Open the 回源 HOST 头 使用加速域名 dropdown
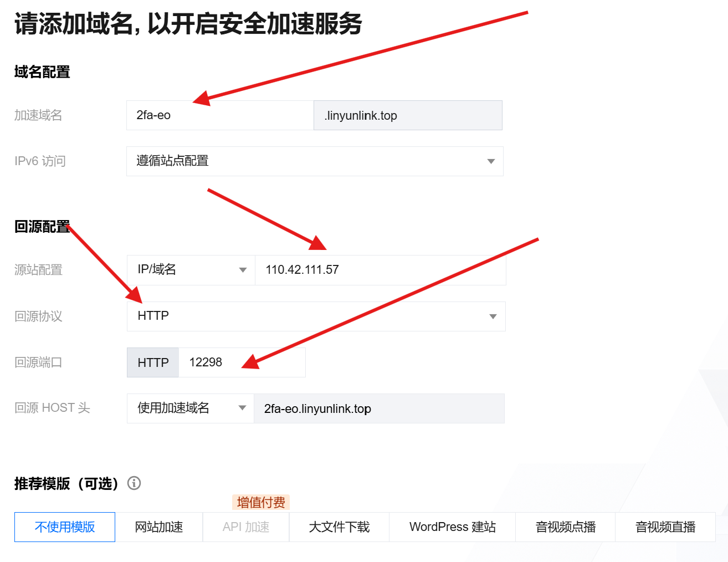The image size is (728, 562). [x=190, y=408]
